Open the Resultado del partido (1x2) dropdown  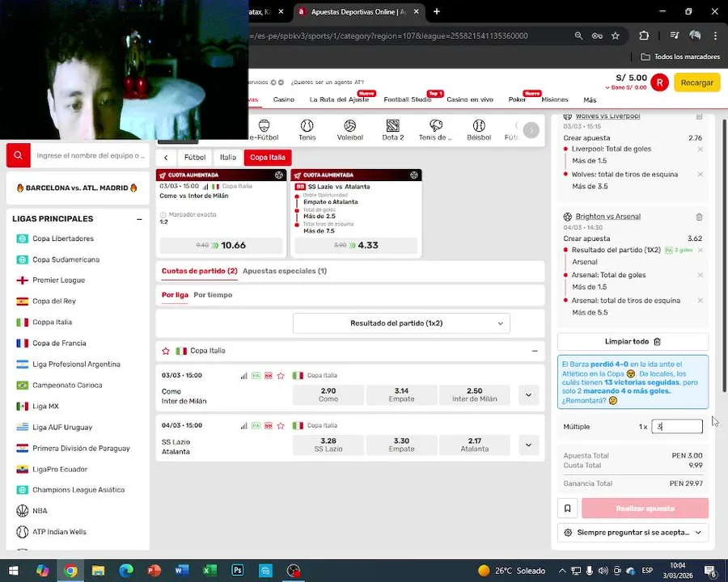[401, 323]
